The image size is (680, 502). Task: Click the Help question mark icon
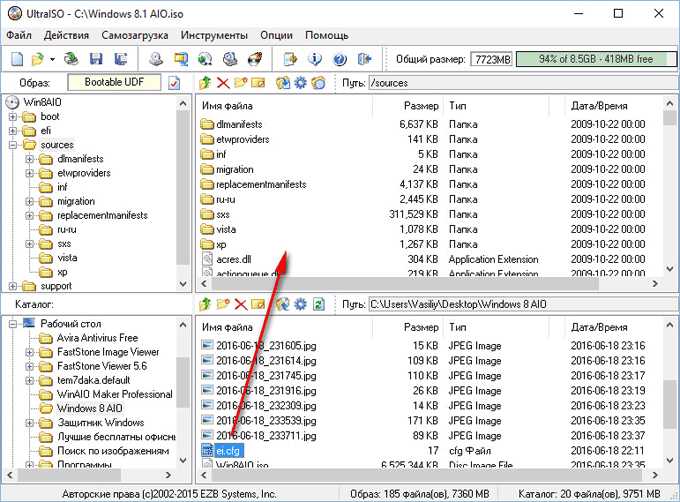[x=340, y=59]
